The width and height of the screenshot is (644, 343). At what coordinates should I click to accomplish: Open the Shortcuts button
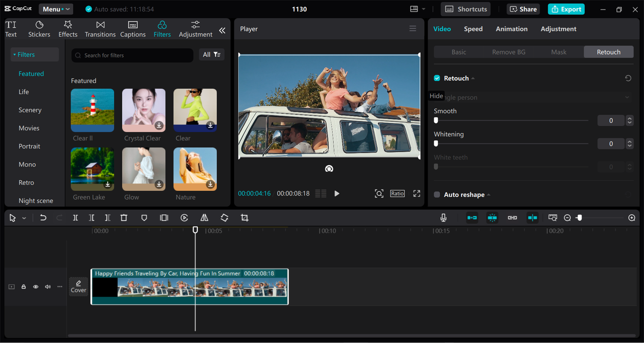coord(466,9)
